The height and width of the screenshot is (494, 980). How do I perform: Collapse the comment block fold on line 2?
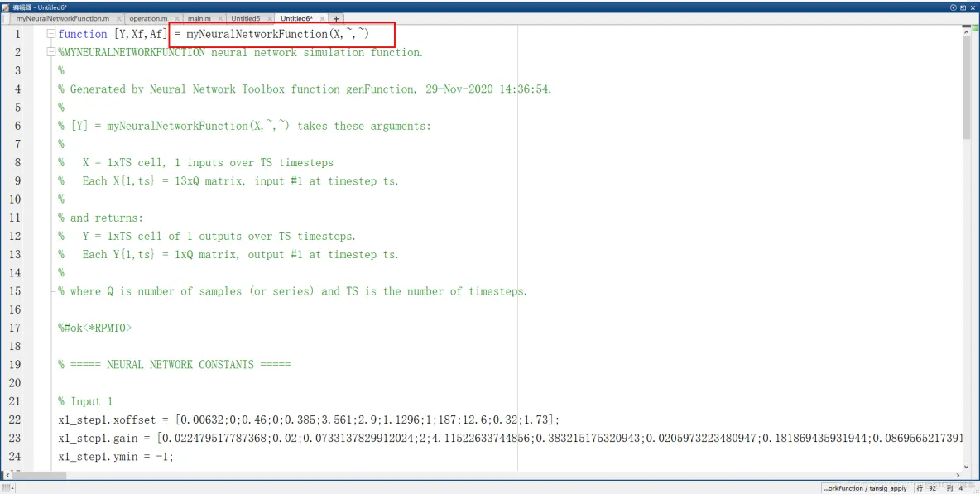[51, 52]
